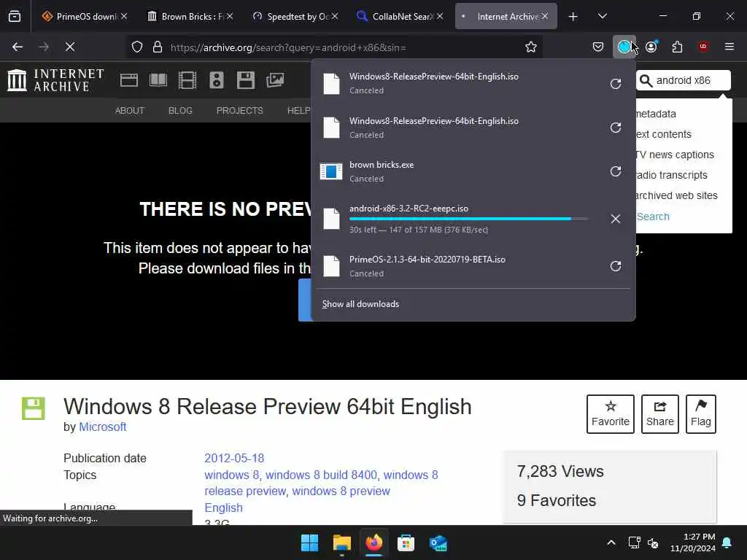Open File Explorer from taskbar

341,542
